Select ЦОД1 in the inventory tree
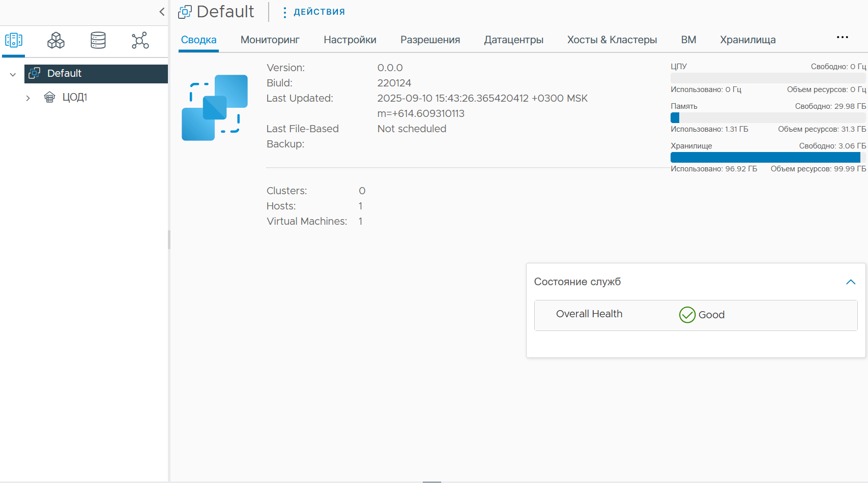The width and height of the screenshot is (868, 483). (75, 97)
